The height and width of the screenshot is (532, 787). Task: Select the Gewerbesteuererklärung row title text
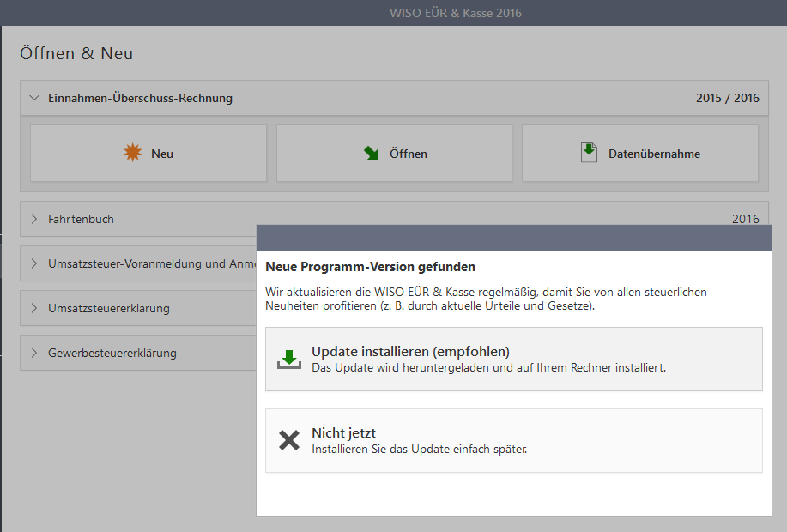(x=112, y=353)
